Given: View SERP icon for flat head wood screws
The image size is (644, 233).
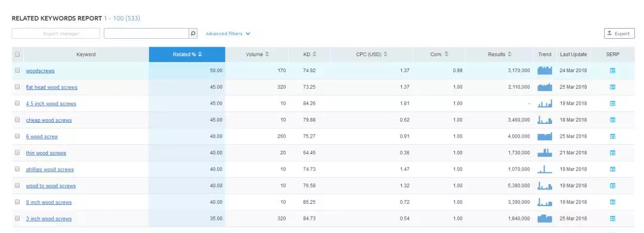Looking at the screenshot, I should (612, 87).
